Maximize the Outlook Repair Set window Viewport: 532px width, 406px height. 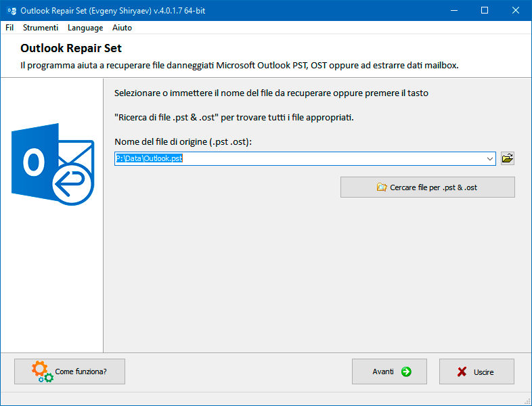pos(485,11)
